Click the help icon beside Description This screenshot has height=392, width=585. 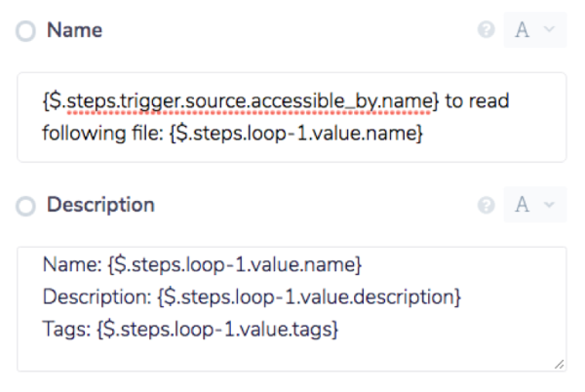click(486, 206)
